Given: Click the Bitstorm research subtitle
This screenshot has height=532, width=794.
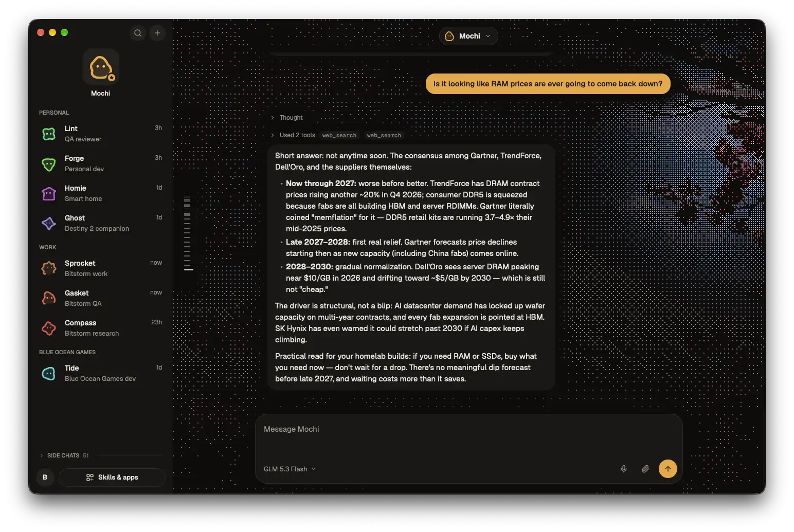Looking at the screenshot, I should (x=92, y=334).
